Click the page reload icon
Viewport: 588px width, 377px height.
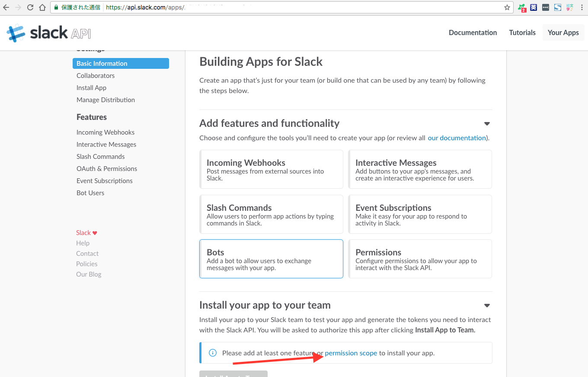click(x=29, y=7)
